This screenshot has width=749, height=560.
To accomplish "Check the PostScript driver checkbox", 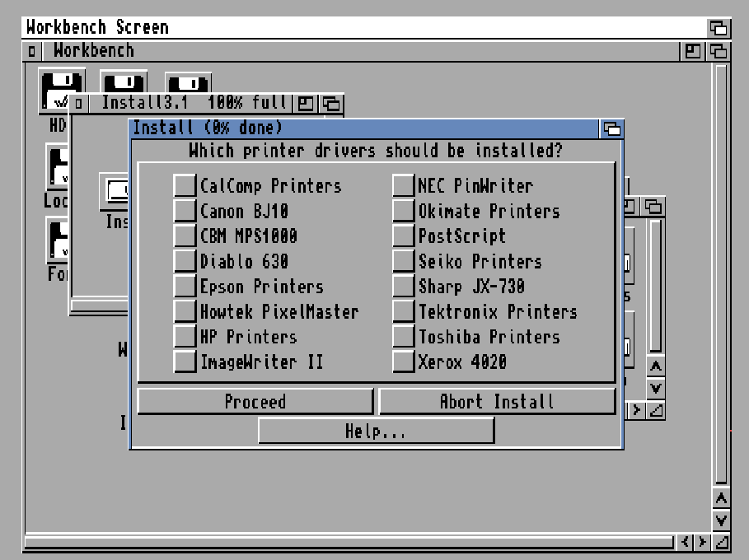I will [x=403, y=236].
